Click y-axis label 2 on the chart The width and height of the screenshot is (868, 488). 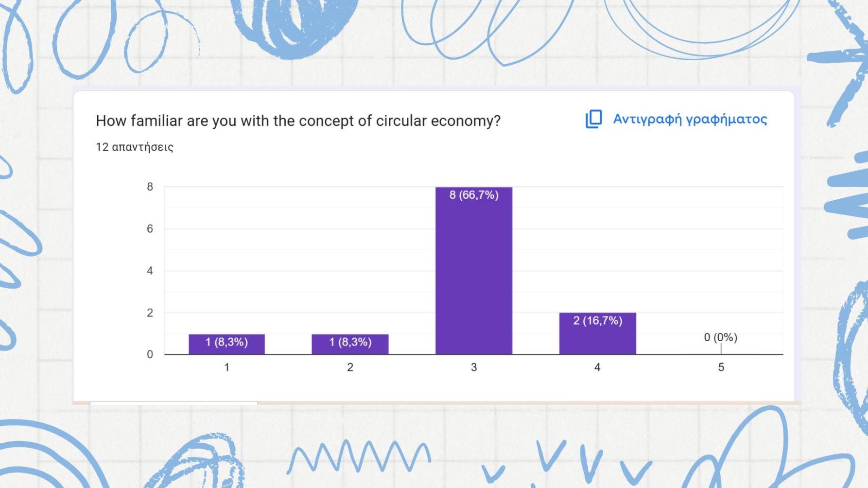point(150,313)
